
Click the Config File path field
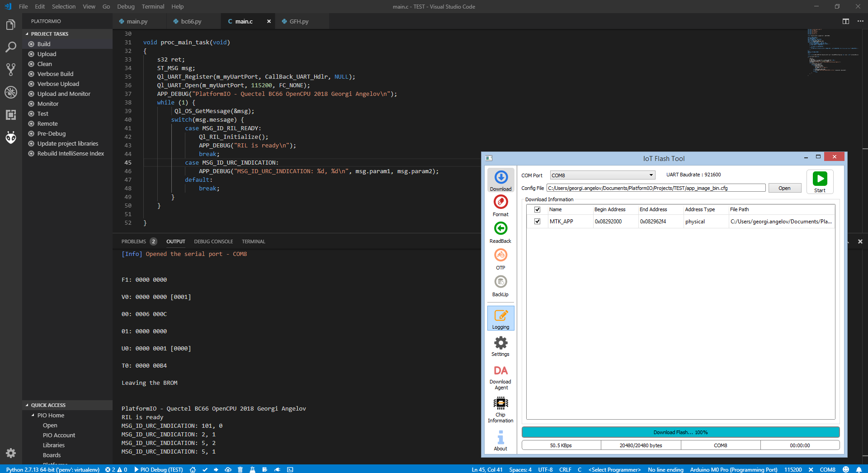pos(656,188)
